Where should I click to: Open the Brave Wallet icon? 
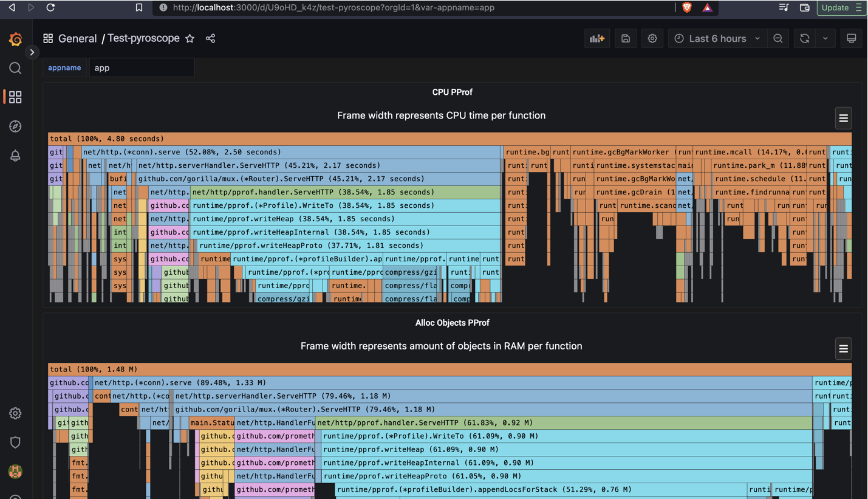click(805, 7)
